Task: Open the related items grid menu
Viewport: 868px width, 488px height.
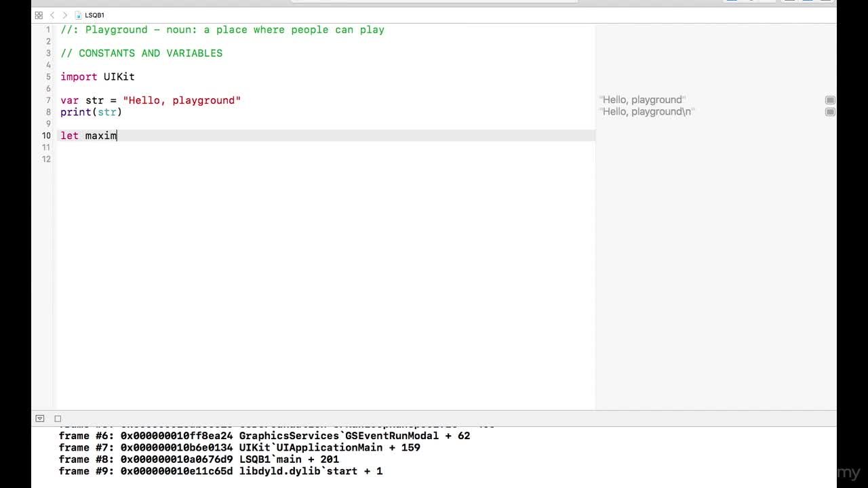Action: 39,15
